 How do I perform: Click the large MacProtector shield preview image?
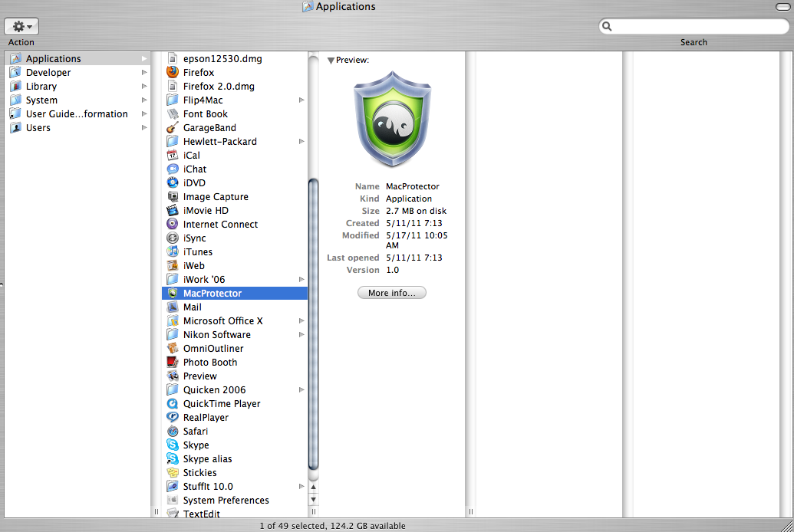coord(393,120)
